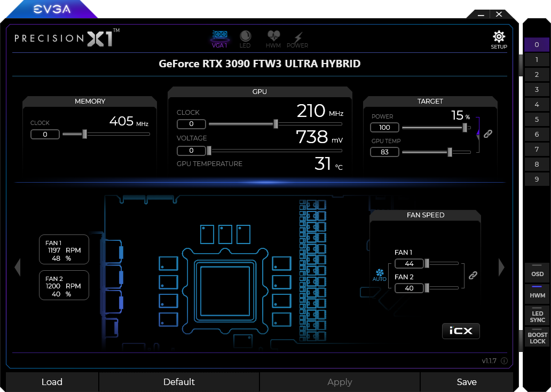Close the Precision X1 window
Screen dimensions: 551x392
(x=499, y=14)
